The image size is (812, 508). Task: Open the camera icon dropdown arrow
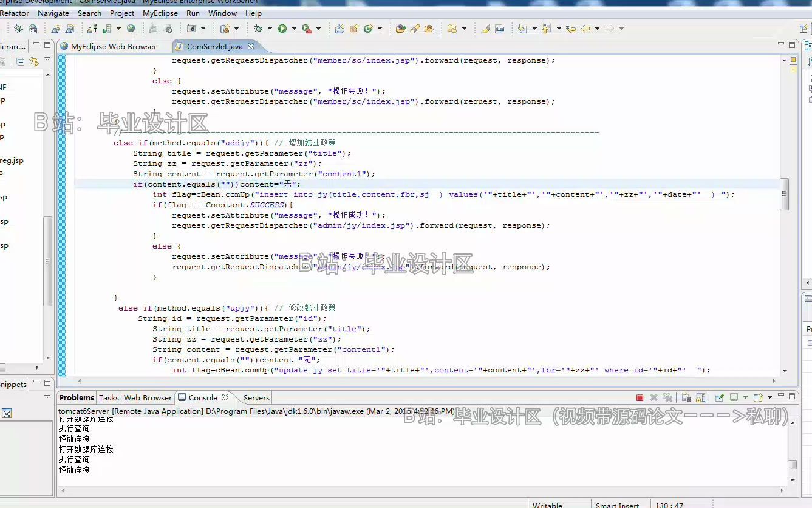[203, 29]
